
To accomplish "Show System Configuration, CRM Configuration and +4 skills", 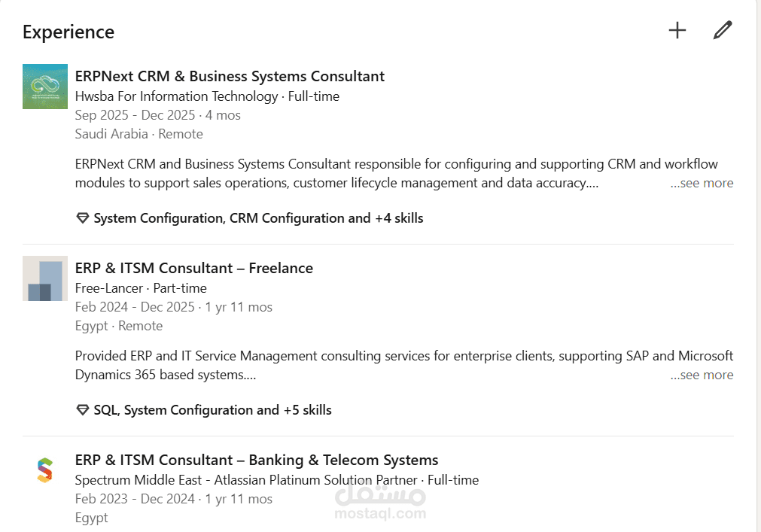I will (x=258, y=218).
